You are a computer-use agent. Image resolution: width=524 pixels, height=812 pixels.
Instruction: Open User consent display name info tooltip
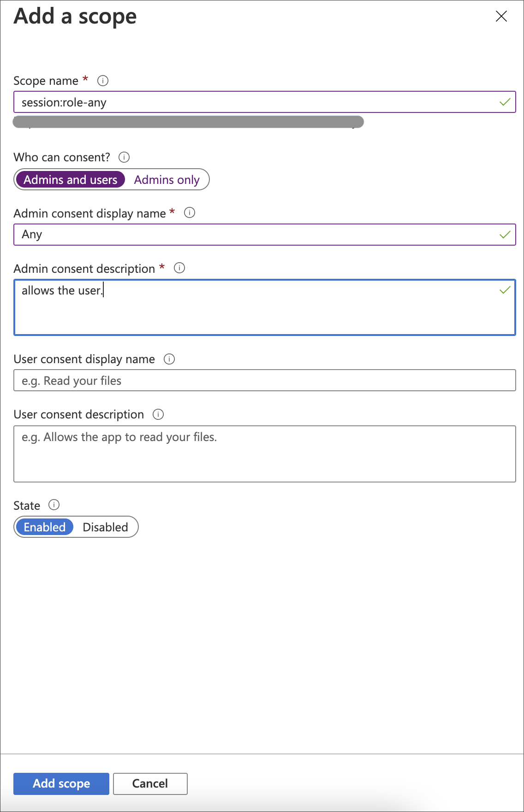click(170, 359)
